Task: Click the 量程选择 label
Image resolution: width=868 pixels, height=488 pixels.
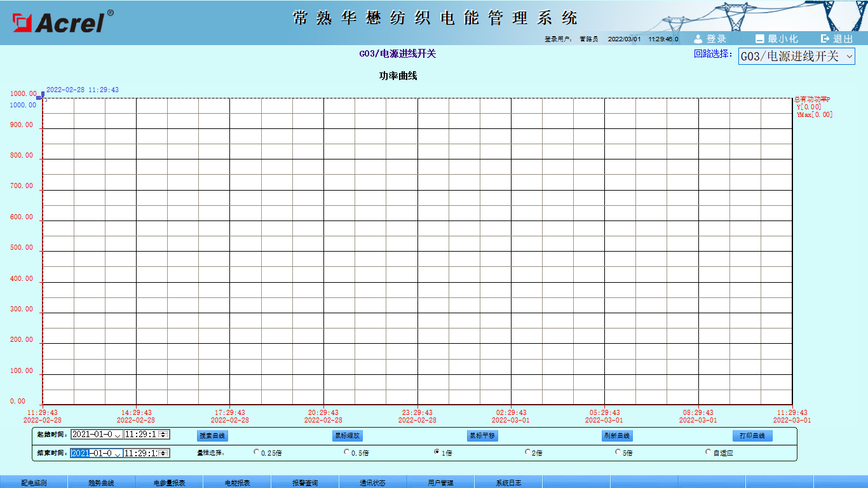Action: [211, 453]
